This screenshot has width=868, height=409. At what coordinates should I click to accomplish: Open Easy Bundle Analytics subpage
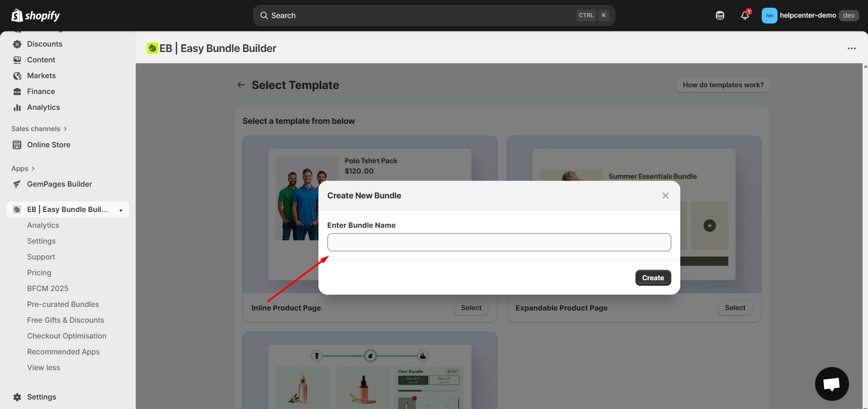[43, 225]
